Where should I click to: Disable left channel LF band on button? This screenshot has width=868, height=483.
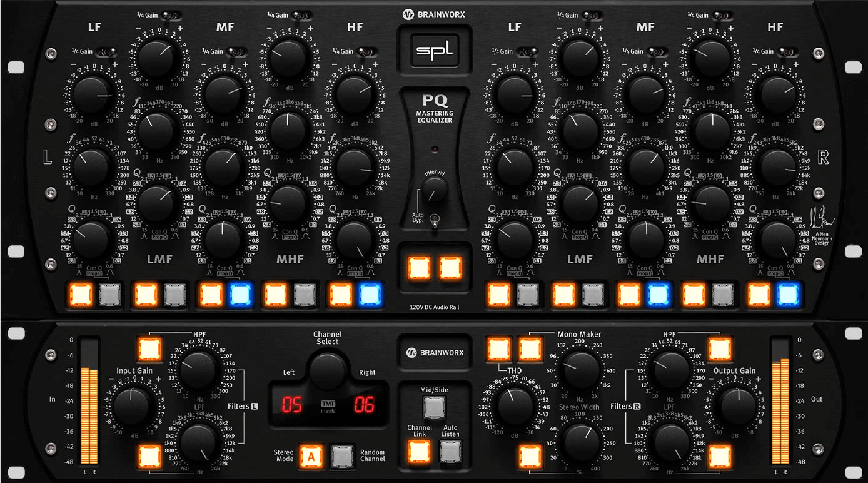point(79,294)
